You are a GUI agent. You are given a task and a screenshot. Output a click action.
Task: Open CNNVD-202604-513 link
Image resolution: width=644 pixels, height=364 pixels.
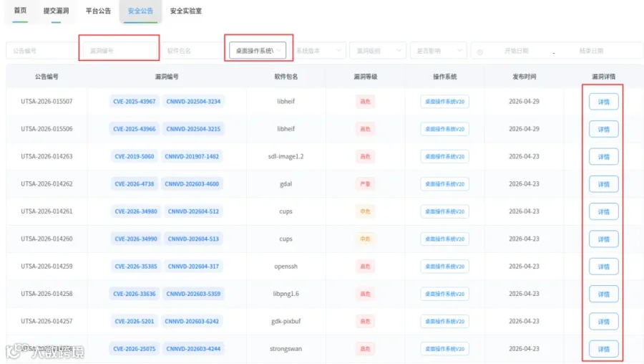pyautogui.click(x=193, y=239)
